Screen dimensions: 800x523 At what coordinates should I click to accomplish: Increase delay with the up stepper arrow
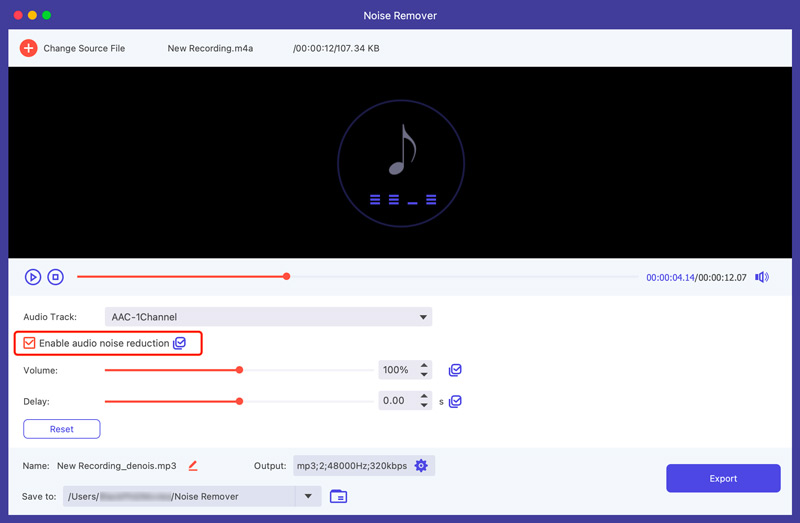pyautogui.click(x=424, y=396)
